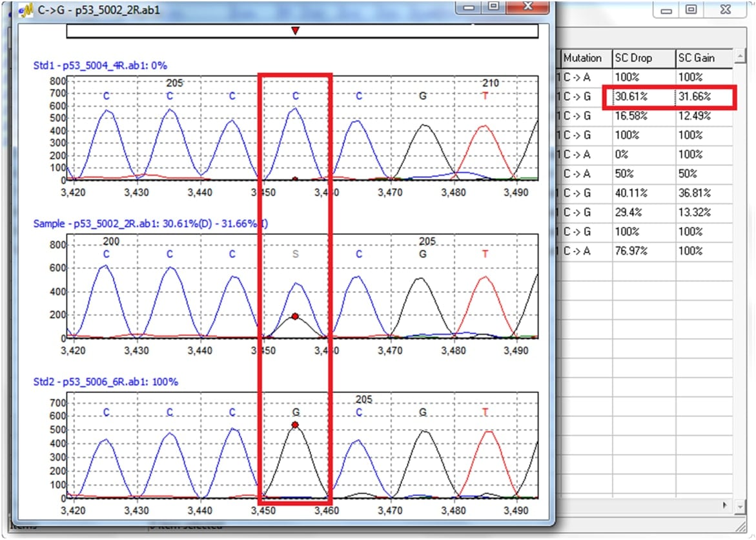Click the Std1 p53_5004_4R.ab1 trace label
The width and height of the screenshot is (756, 540).
(101, 65)
